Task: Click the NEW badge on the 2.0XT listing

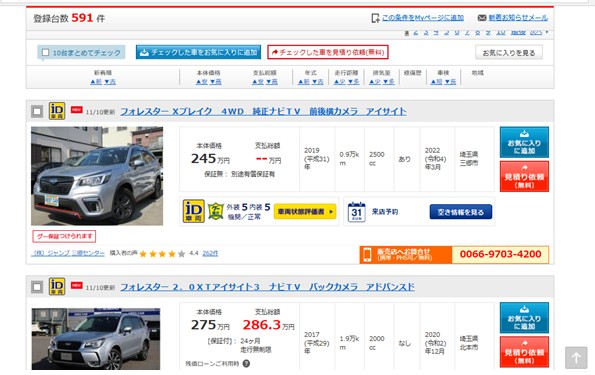Action: click(x=77, y=285)
